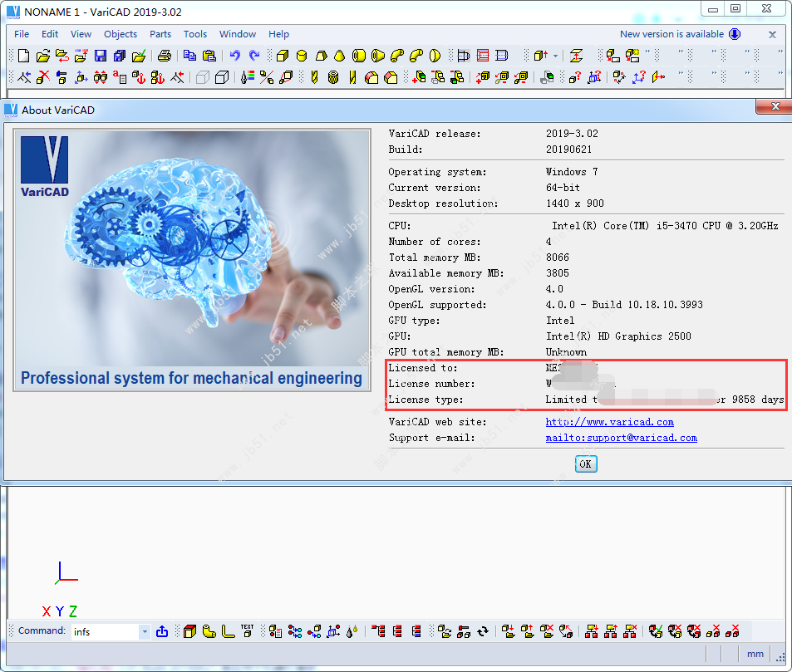
Task: Click the new version download icon
Action: coord(735,34)
